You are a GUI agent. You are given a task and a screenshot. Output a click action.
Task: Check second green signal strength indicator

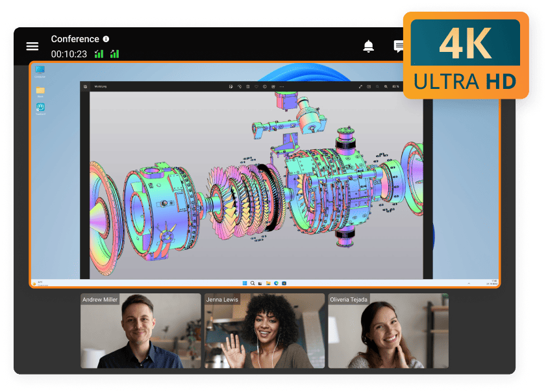115,54
